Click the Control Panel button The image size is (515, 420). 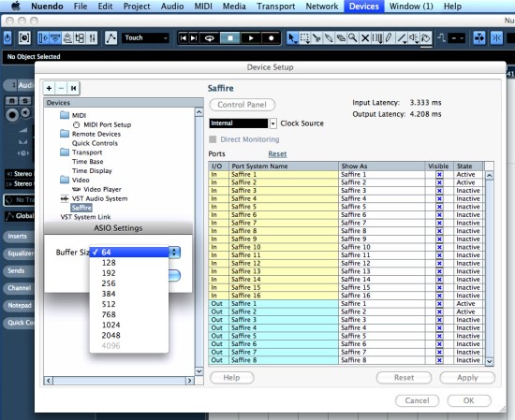coord(243,105)
